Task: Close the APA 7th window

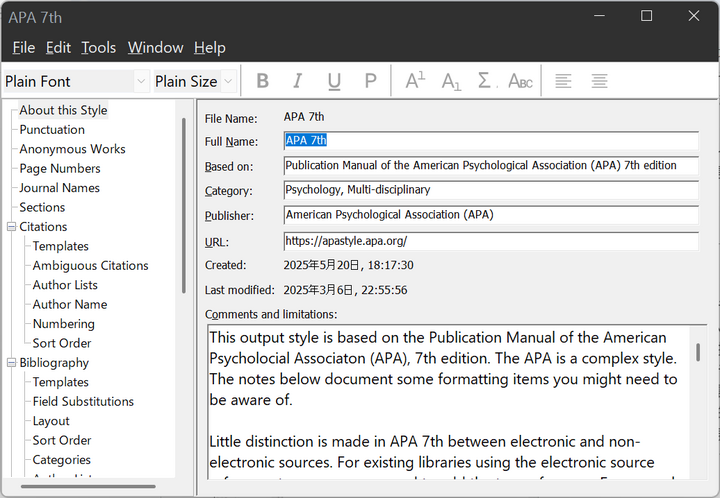Action: (694, 16)
